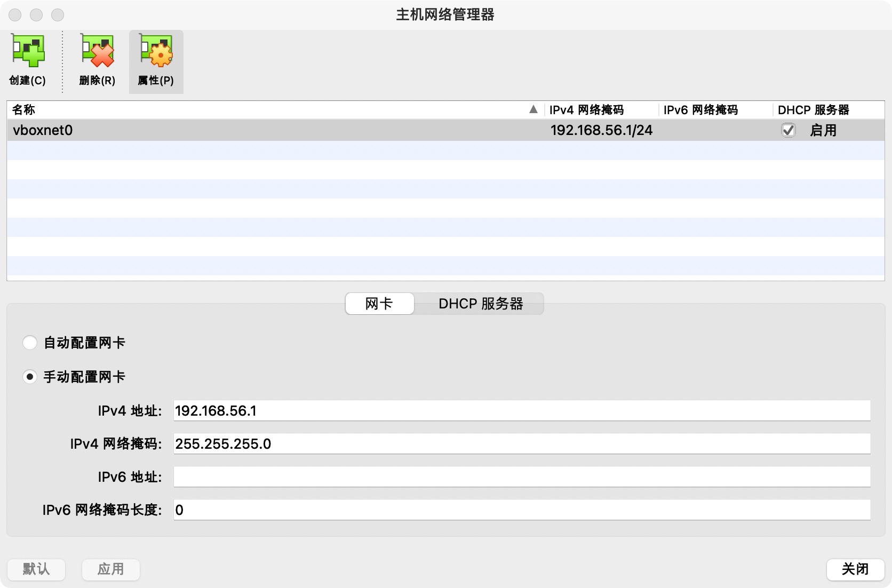892x588 pixels.
Task: Click the IPv6 地址 input field
Action: pos(522,477)
